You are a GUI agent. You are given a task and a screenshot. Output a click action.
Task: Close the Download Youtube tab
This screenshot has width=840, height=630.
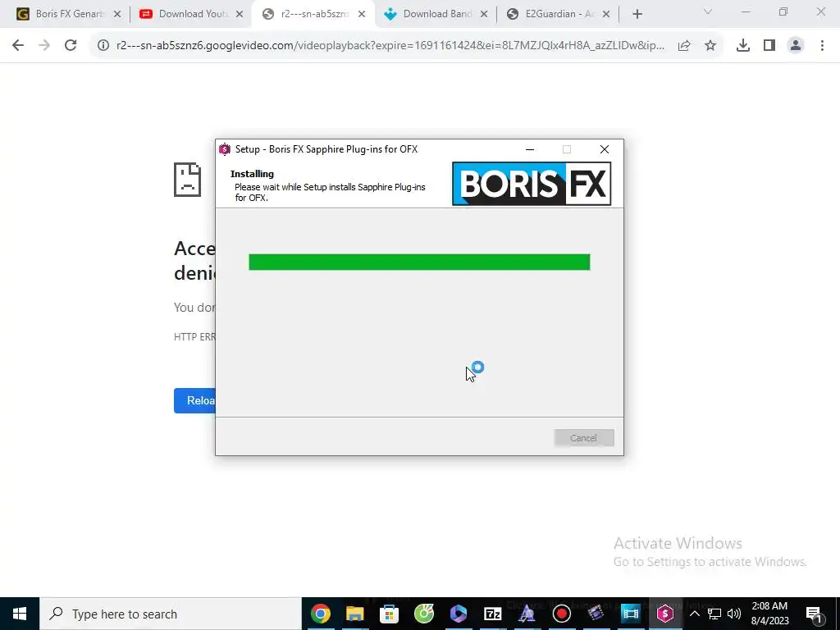[x=240, y=14]
